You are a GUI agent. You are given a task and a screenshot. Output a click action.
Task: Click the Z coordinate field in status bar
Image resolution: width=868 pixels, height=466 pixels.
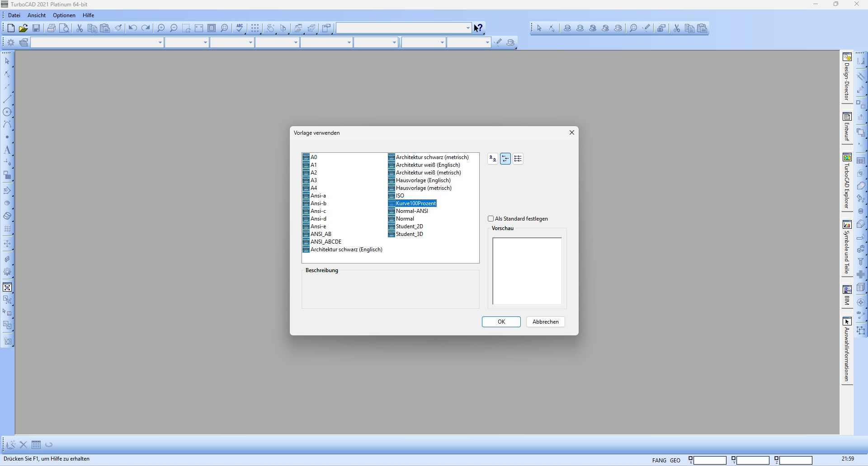(x=796, y=461)
